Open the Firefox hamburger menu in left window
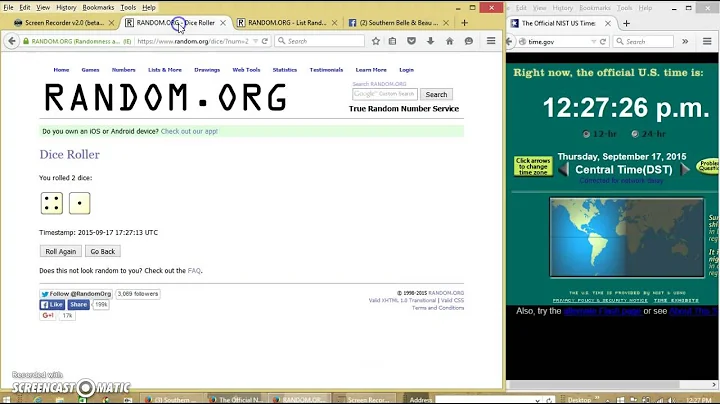Image resolution: width=720 pixels, height=404 pixels. pos(491,41)
